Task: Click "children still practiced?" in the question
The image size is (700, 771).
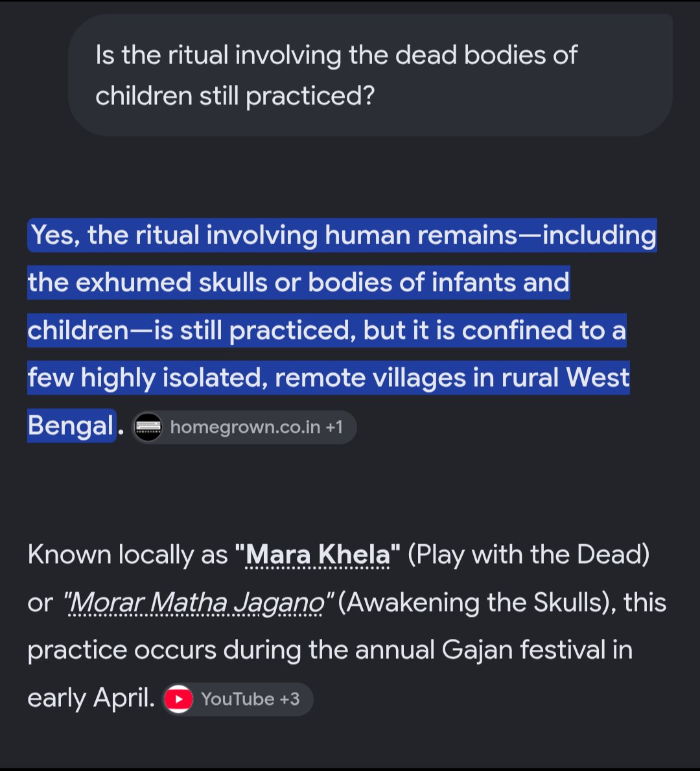Action: click(235, 95)
